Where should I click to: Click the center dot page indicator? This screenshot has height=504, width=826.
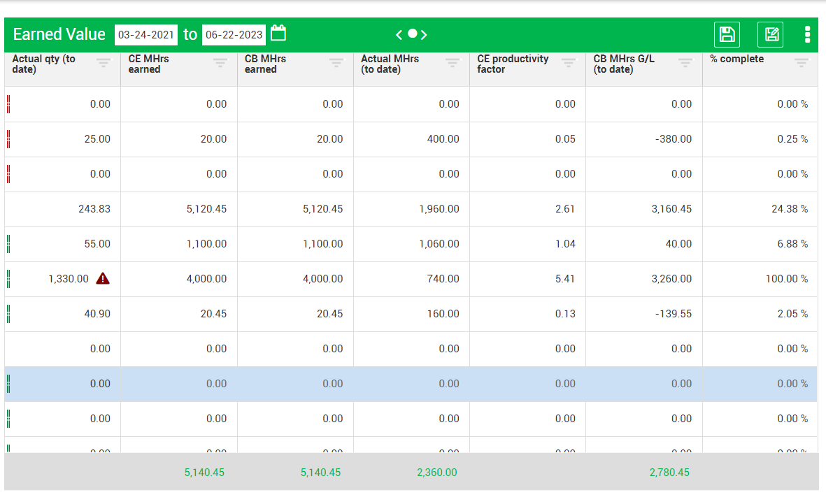[412, 34]
